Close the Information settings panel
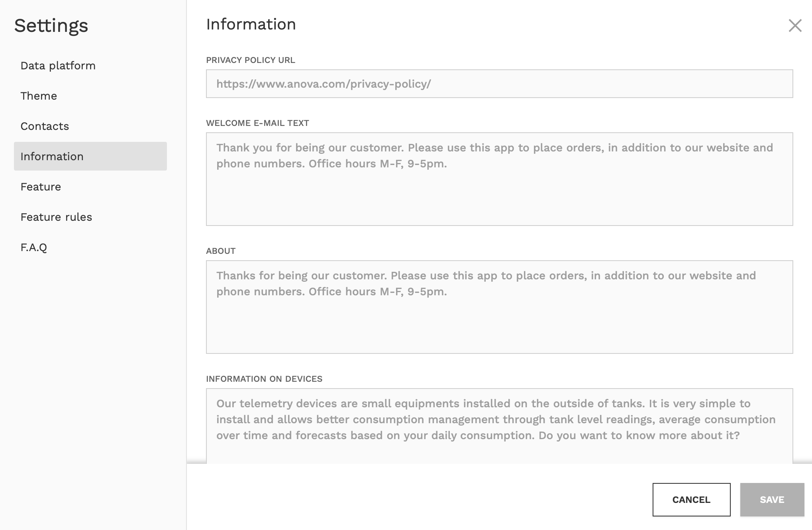Screen dimensions: 812x530 tap(795, 26)
